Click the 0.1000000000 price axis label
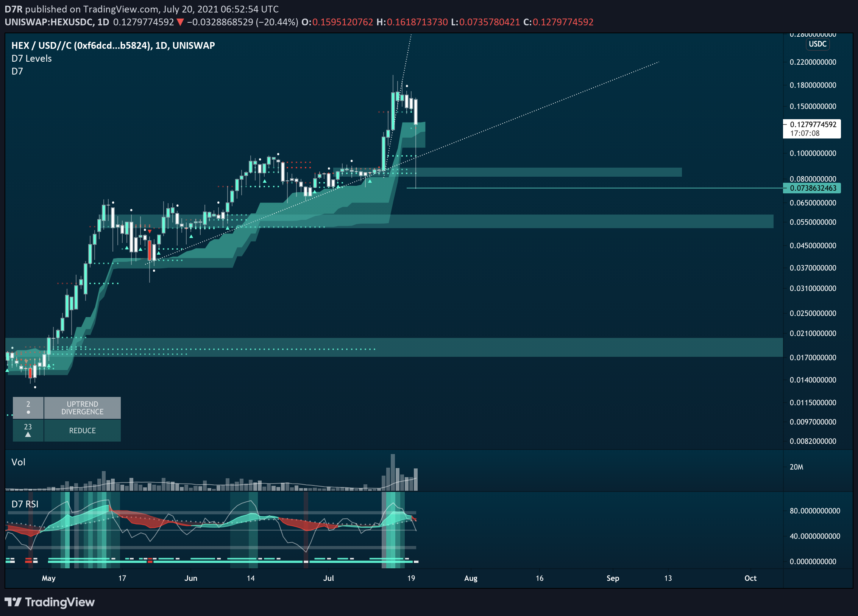The height and width of the screenshot is (616, 858). point(813,153)
